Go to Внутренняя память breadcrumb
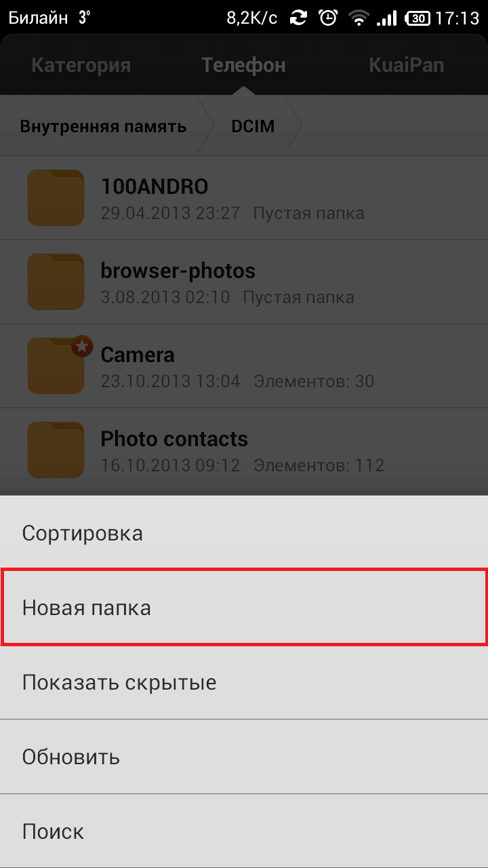The image size is (488, 868). [103, 126]
